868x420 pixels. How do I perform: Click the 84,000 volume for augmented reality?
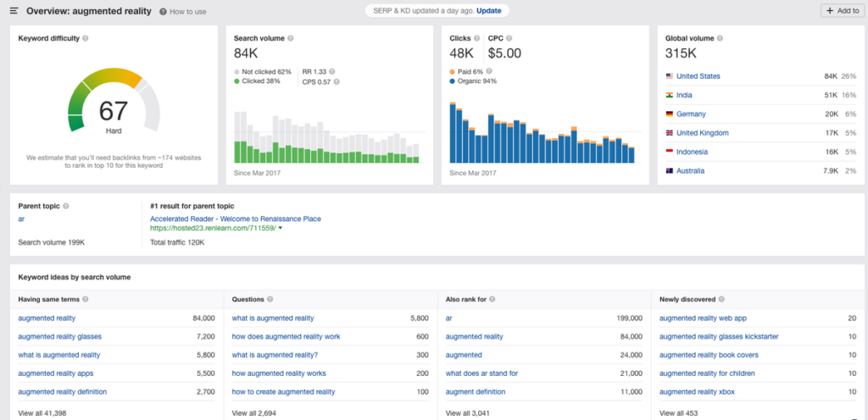[203, 318]
